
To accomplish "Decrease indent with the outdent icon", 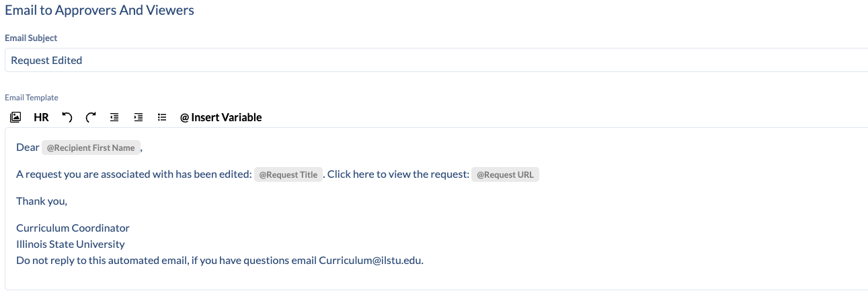I will click(x=114, y=117).
